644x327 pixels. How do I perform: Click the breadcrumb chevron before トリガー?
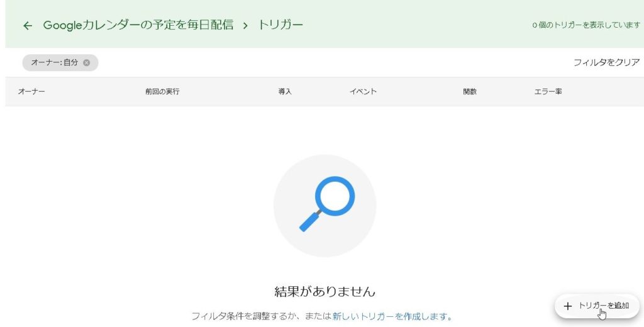click(245, 26)
